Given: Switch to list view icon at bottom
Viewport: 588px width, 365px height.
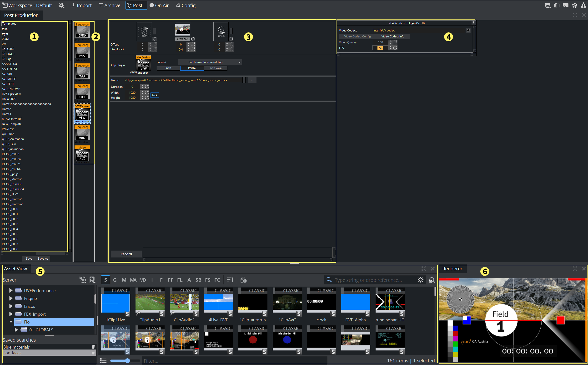Looking at the screenshot, I should click(x=103, y=360).
